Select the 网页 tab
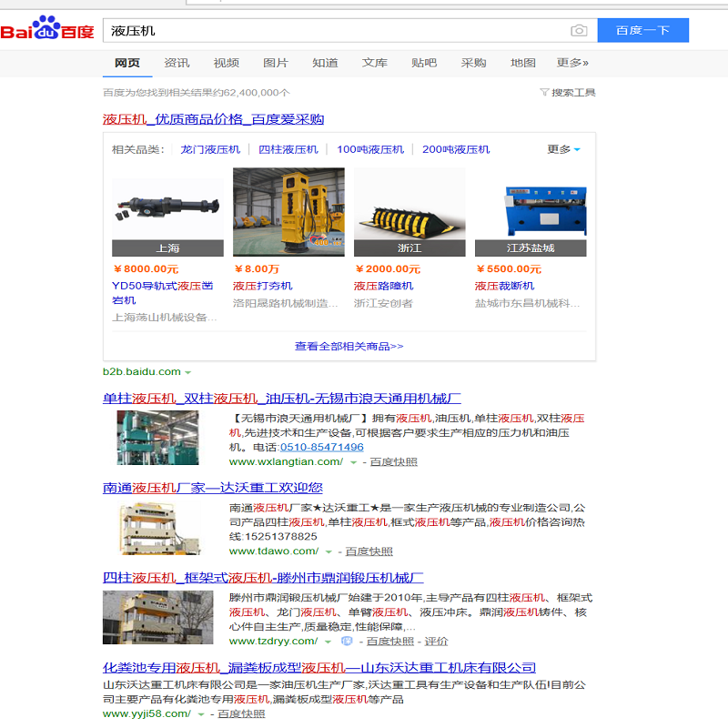Screen dimensions: 728x728 point(127,63)
